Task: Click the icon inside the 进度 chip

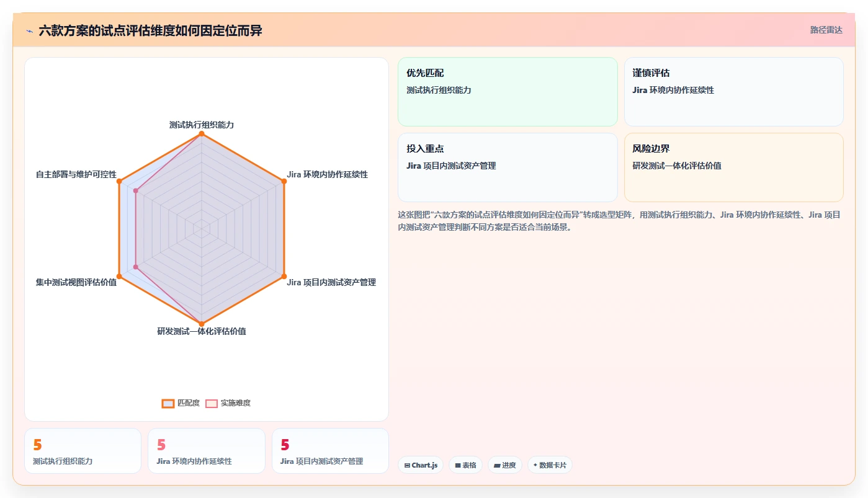Action: point(497,465)
